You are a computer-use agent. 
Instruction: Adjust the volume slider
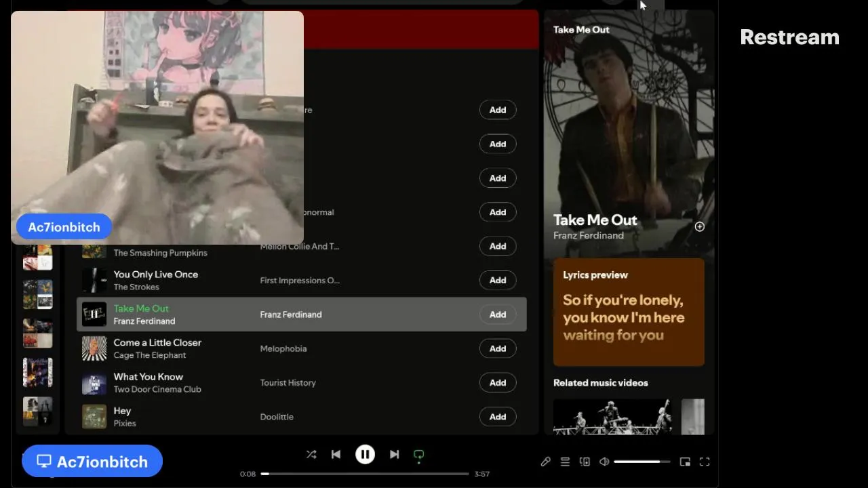pos(642,462)
